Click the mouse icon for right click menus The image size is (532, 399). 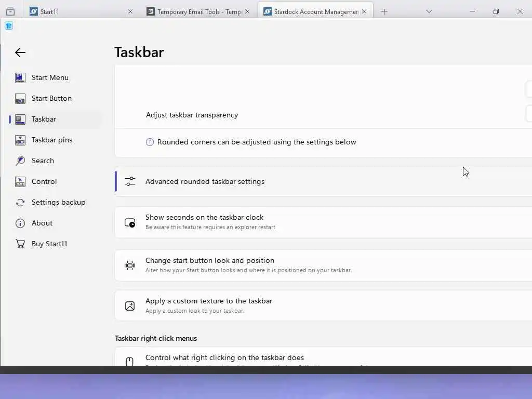pyautogui.click(x=129, y=362)
